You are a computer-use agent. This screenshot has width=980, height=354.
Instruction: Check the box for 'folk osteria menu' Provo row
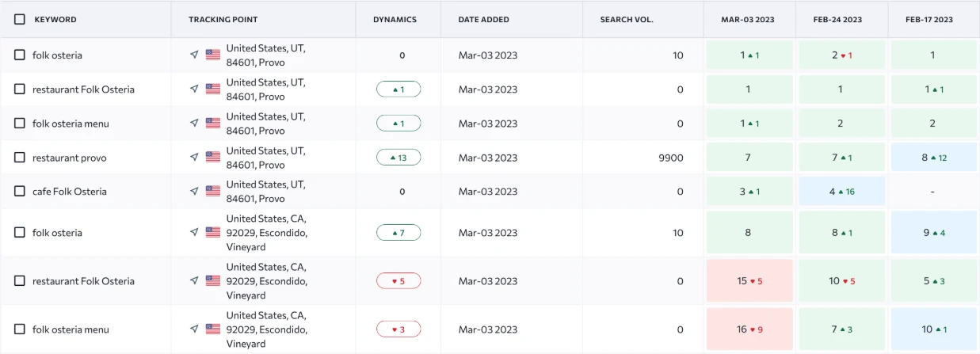pyautogui.click(x=20, y=124)
